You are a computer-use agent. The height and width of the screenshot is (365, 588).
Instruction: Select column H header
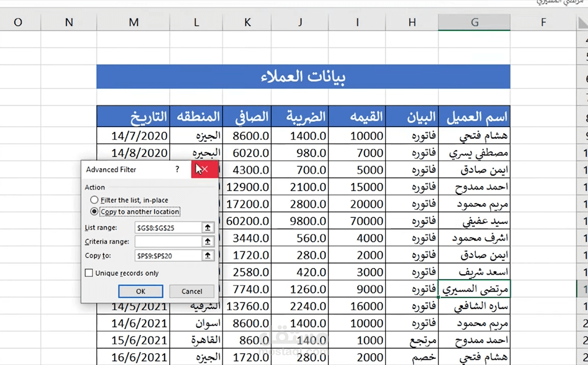pyautogui.click(x=412, y=22)
